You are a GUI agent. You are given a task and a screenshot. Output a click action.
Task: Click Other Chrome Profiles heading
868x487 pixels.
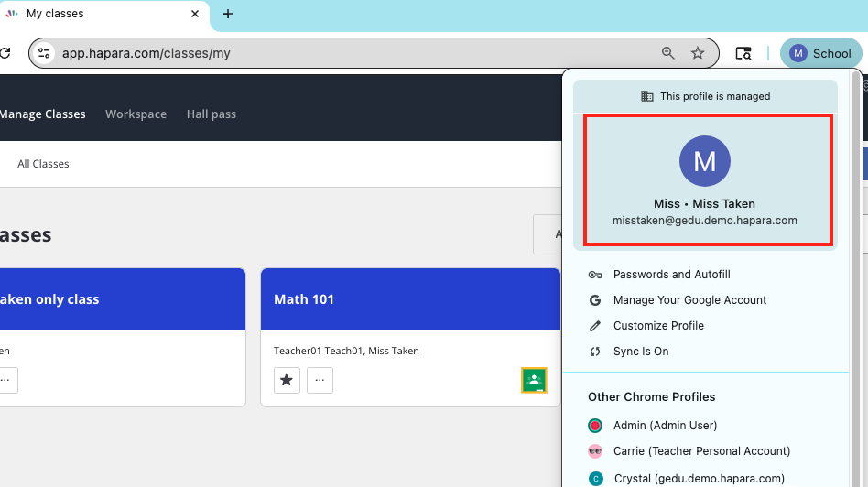click(x=652, y=396)
